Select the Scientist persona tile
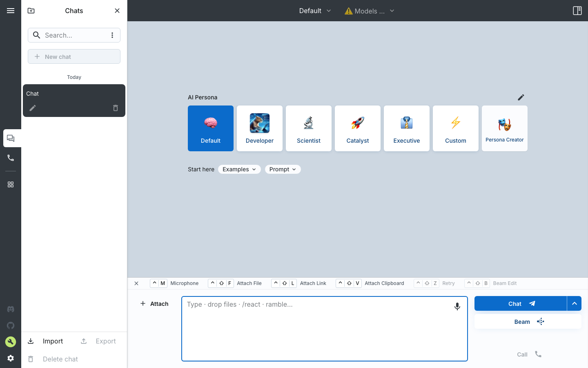Screen dimensions: 588x368 click(x=309, y=128)
